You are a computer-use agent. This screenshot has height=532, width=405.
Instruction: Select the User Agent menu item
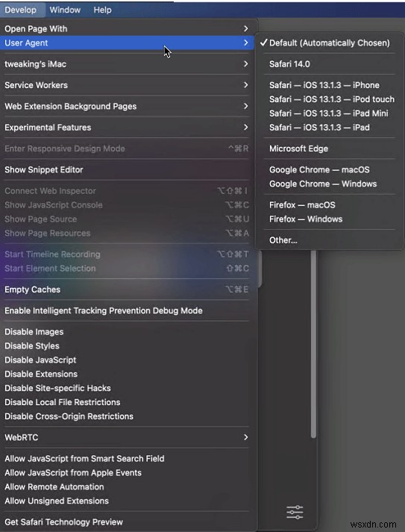coord(127,43)
